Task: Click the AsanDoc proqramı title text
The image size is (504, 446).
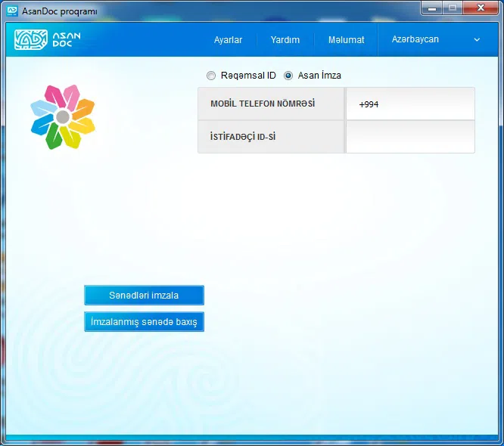Action: pos(60,11)
